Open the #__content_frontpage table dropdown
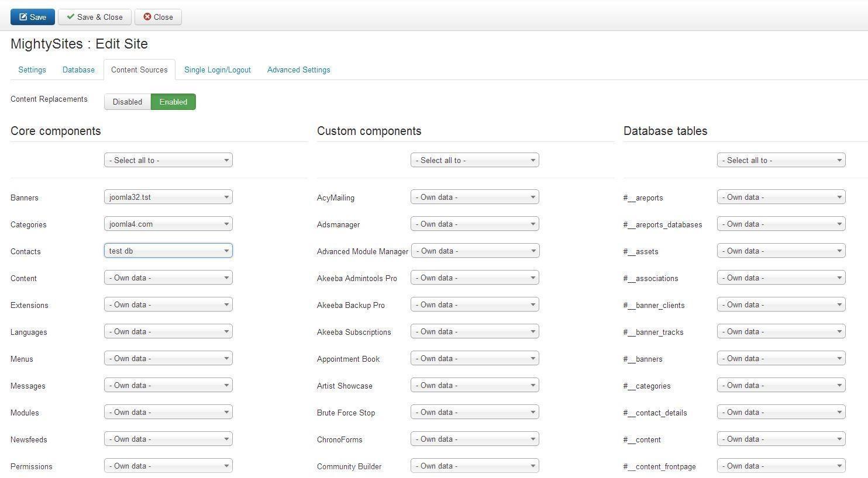The height and width of the screenshot is (478, 868). point(781,466)
